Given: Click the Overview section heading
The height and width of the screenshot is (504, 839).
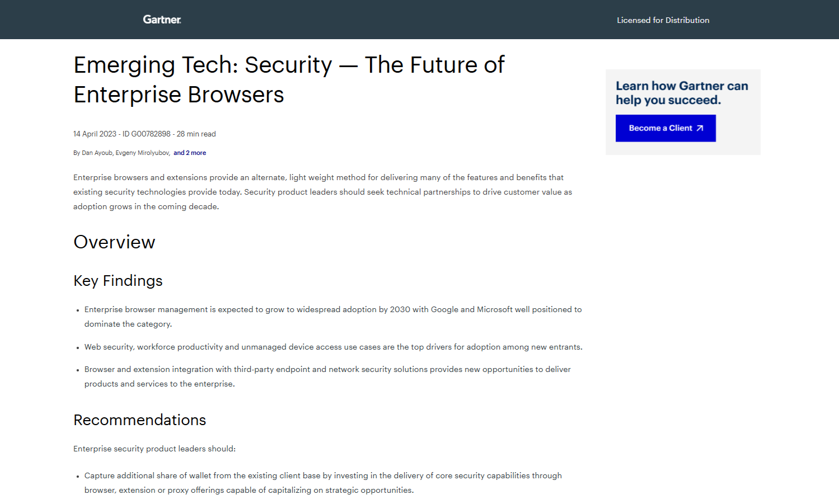Looking at the screenshot, I should click(114, 242).
